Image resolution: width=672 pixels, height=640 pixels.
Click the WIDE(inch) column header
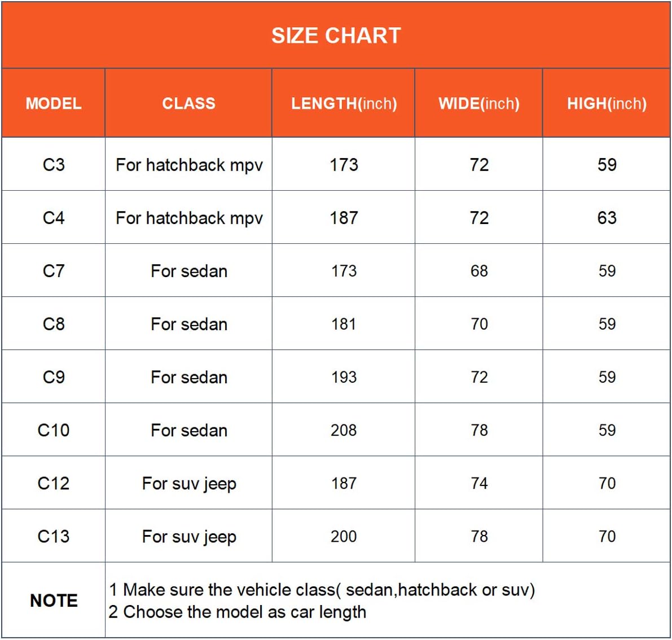click(x=478, y=103)
